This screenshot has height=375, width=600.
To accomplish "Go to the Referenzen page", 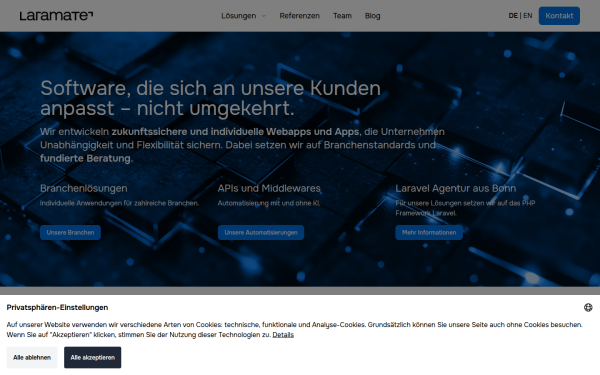I will (x=299, y=16).
